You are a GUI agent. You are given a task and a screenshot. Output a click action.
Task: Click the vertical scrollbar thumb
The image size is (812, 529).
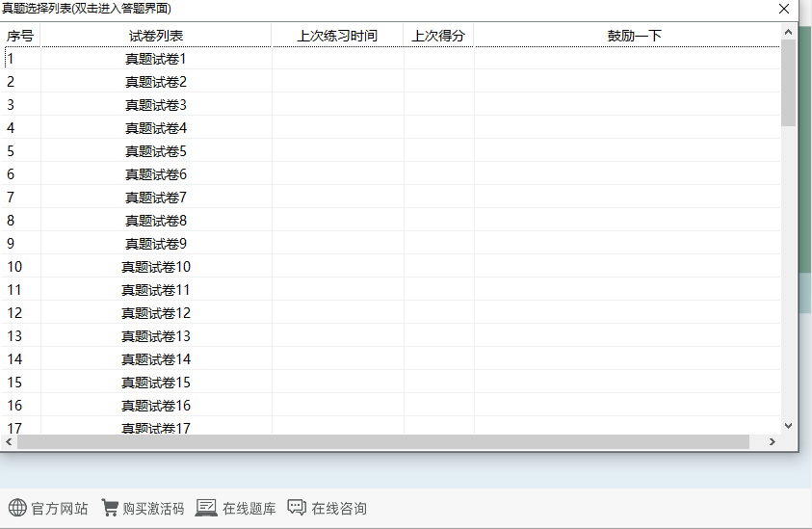pos(788,82)
